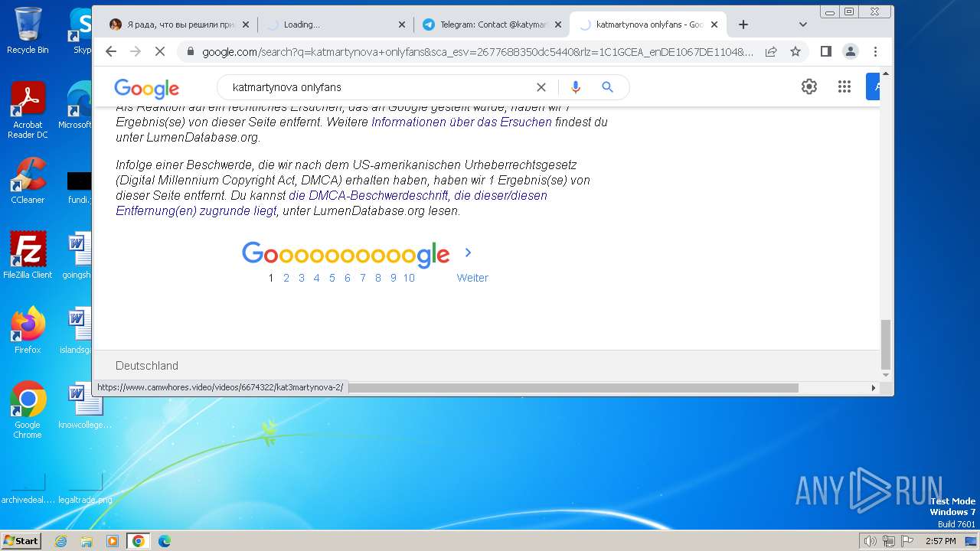Click the volume speaker tray icon
Screen dimensions: 980x551
coord(870,541)
